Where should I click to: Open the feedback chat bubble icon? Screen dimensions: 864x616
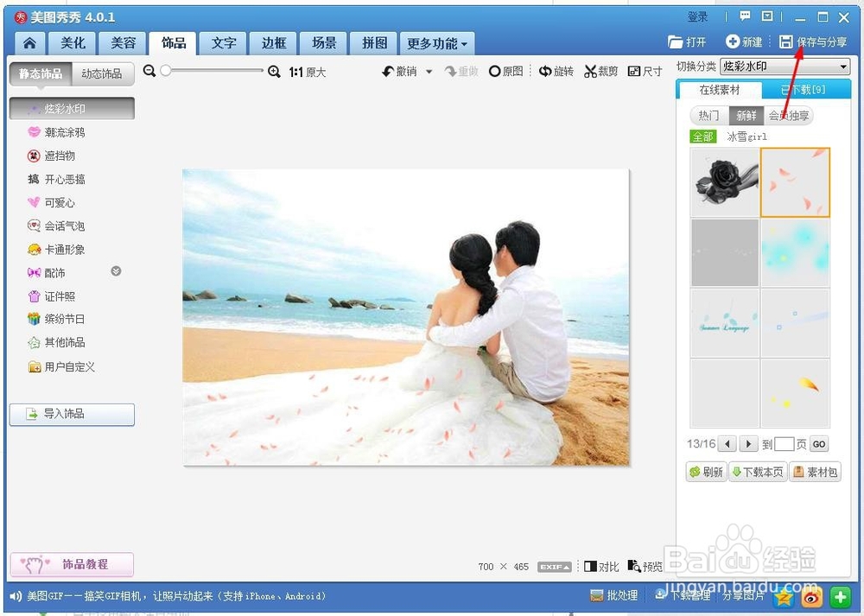tap(745, 16)
